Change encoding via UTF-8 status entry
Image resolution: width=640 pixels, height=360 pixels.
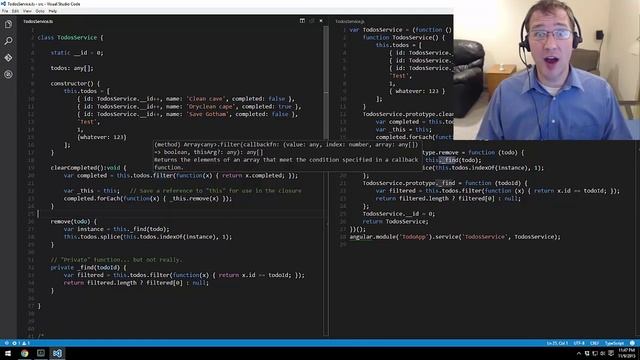579,343
